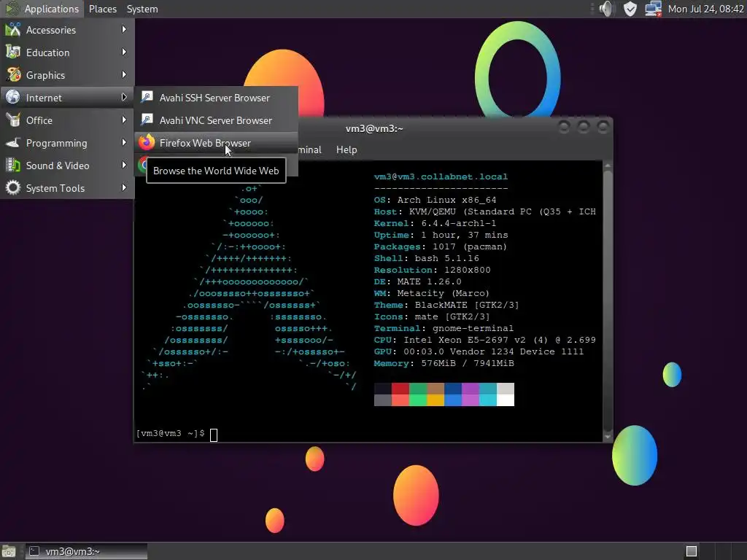Click the Programming category icon
This screenshot has width=747, height=560.
click(x=13, y=143)
